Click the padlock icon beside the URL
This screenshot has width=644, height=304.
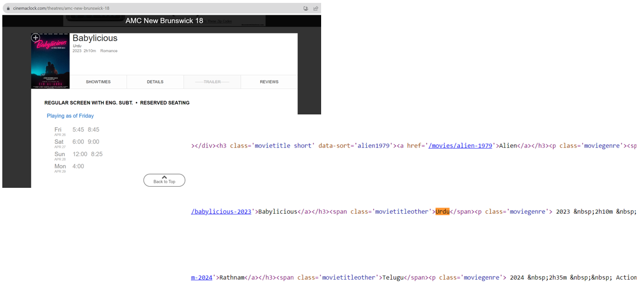point(8,8)
